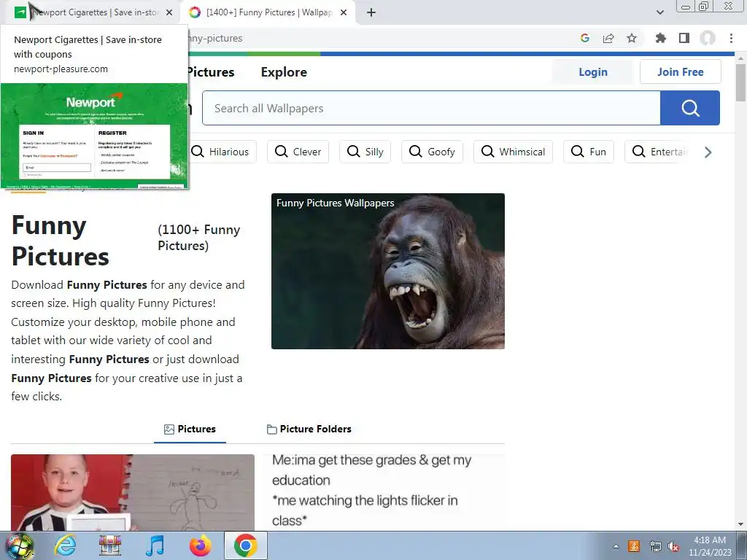
Task: Close the Newport Cigarettes tab
Action: 169,12
